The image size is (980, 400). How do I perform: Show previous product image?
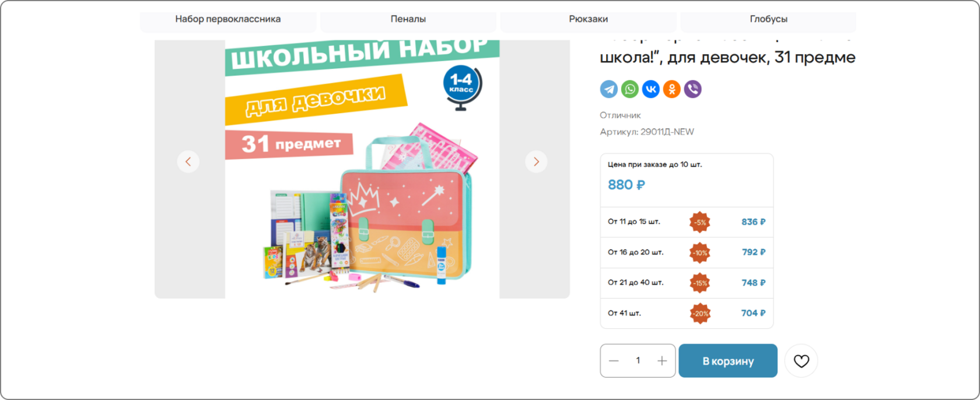coord(188,162)
